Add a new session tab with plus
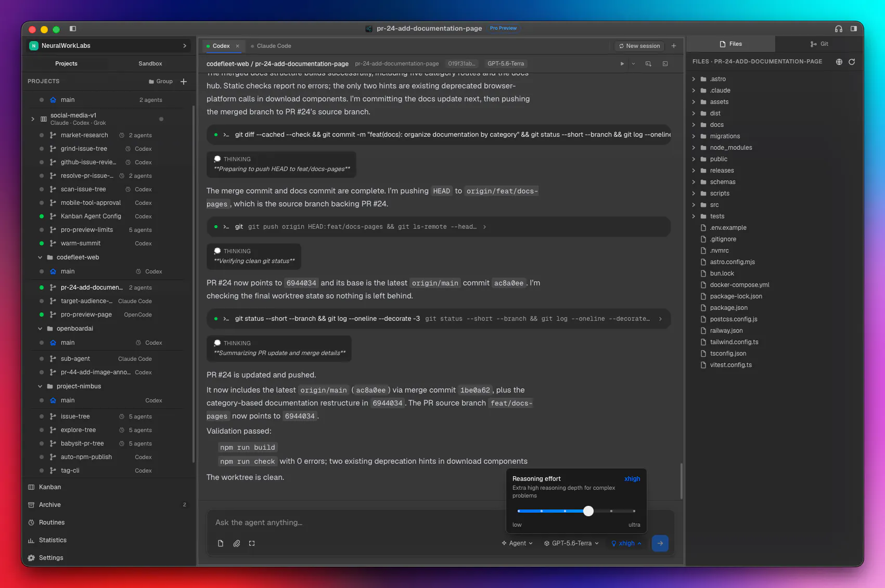This screenshot has width=885, height=588. [674, 46]
